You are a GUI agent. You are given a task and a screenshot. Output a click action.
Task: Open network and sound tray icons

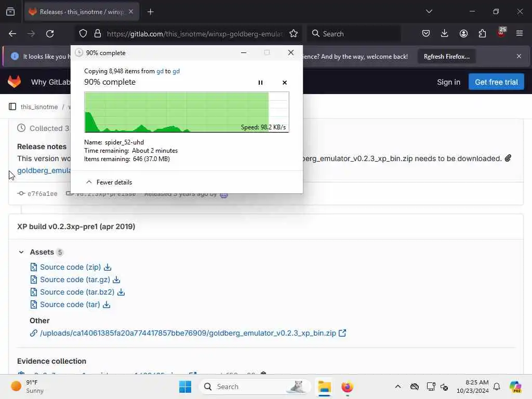(x=437, y=387)
